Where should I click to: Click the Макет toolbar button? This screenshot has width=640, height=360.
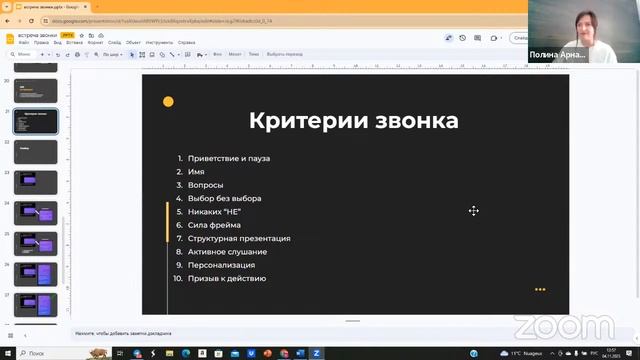click(235, 54)
